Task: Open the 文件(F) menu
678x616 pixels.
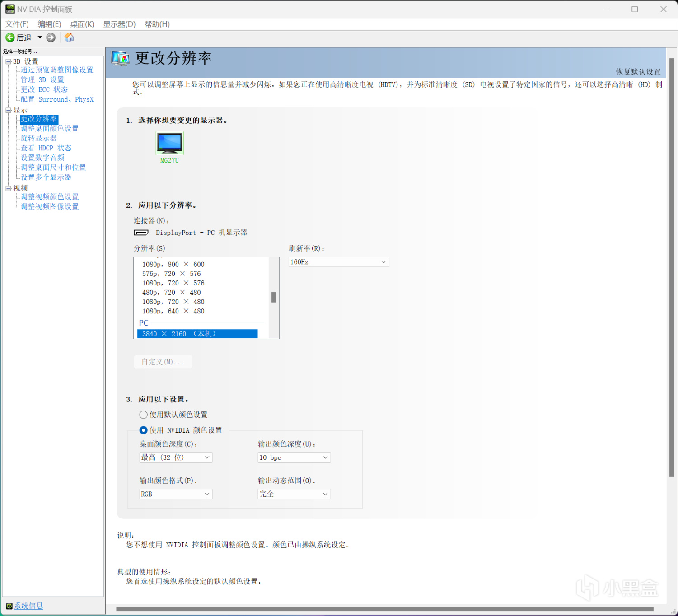Action: [17, 24]
